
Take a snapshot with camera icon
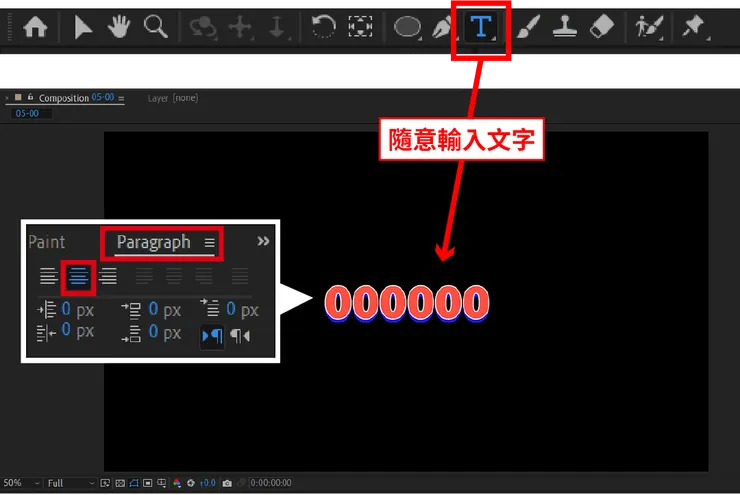(227, 483)
